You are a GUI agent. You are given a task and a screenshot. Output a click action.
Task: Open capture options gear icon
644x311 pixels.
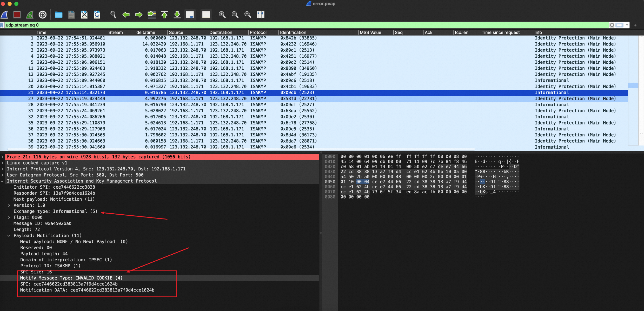(43, 15)
